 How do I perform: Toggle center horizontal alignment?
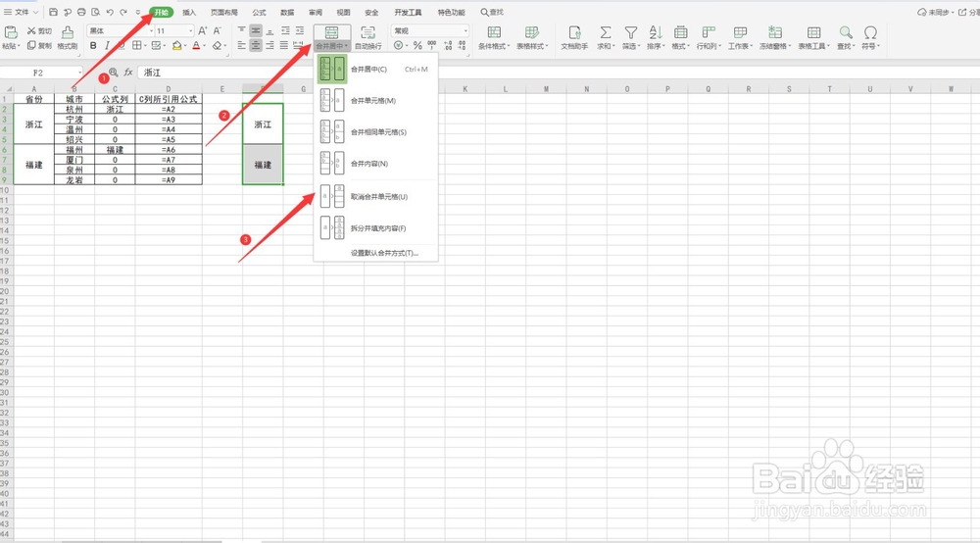point(256,46)
